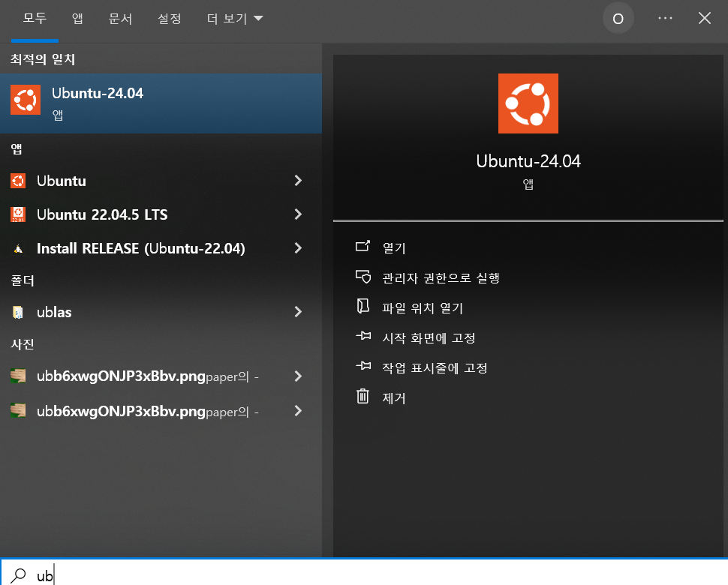Click the Ubuntu-24.04 icon in best match

click(x=26, y=99)
